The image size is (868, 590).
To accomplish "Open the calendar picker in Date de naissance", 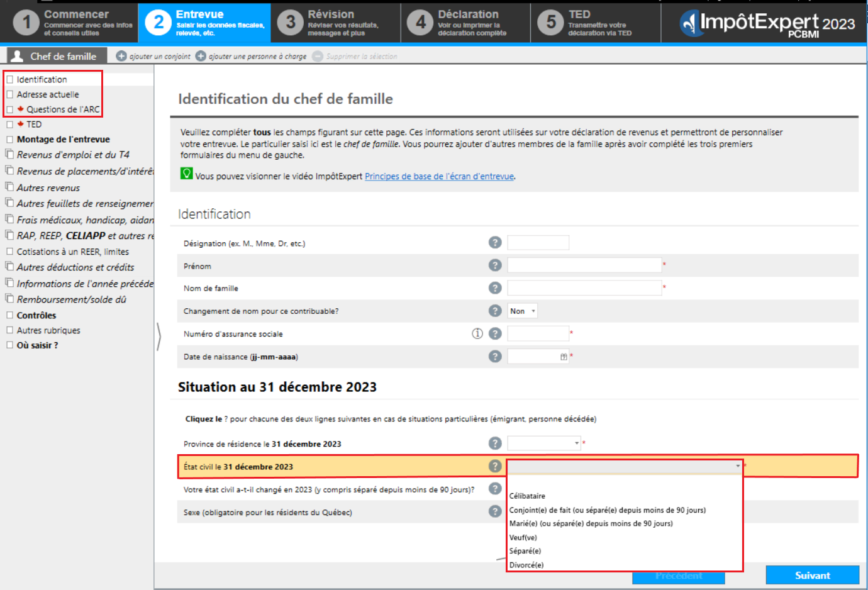I will [x=564, y=357].
